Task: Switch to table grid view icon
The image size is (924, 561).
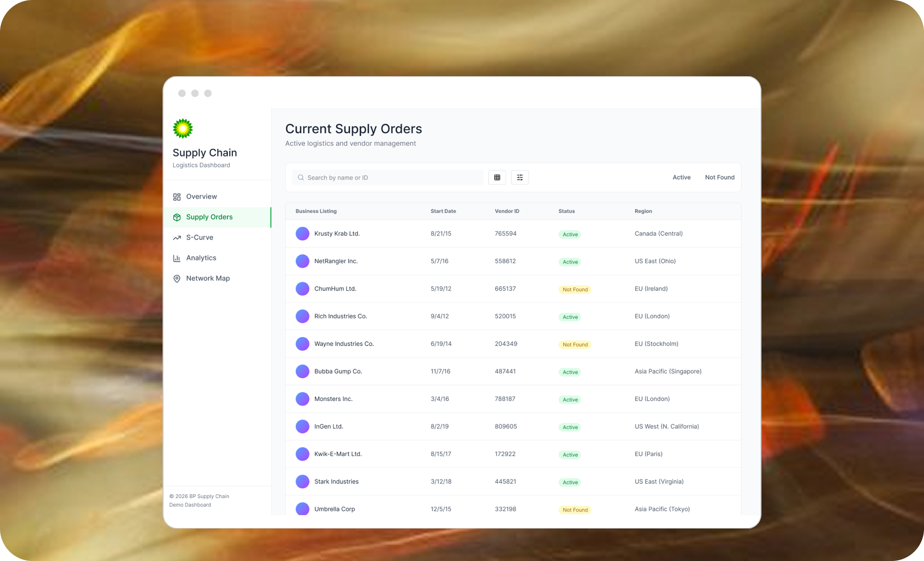Action: [x=497, y=177]
